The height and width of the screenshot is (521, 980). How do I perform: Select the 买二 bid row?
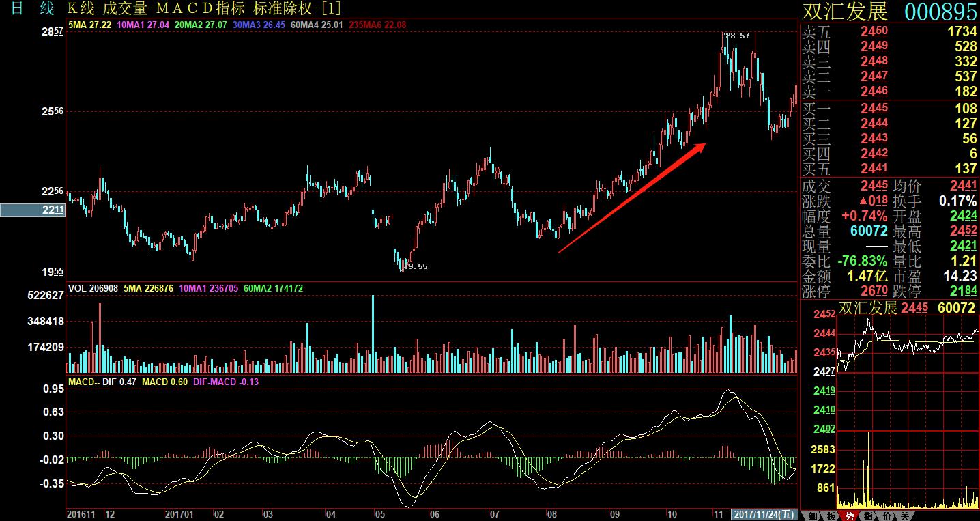coord(890,124)
